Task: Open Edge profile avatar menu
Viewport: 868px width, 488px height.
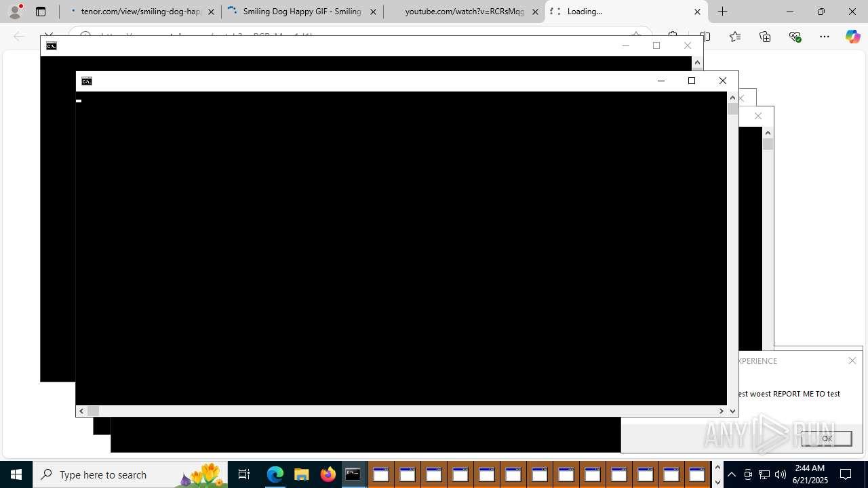Action: [x=15, y=12]
